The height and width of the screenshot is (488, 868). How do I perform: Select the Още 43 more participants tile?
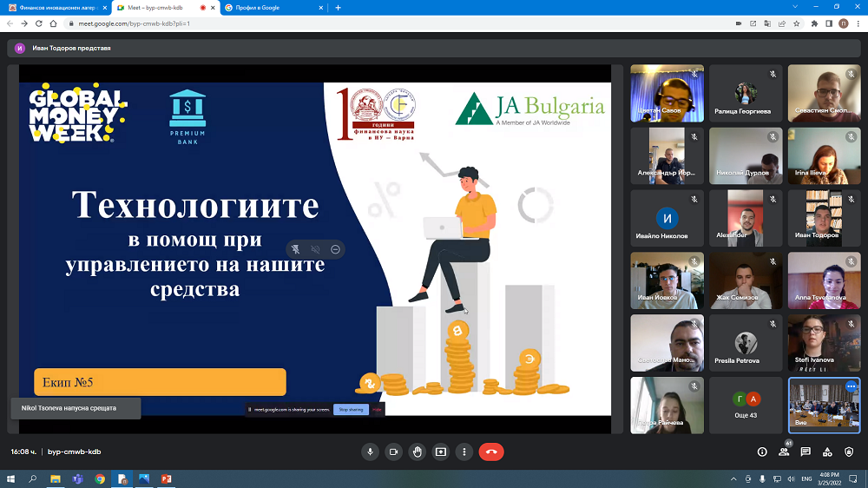point(746,406)
